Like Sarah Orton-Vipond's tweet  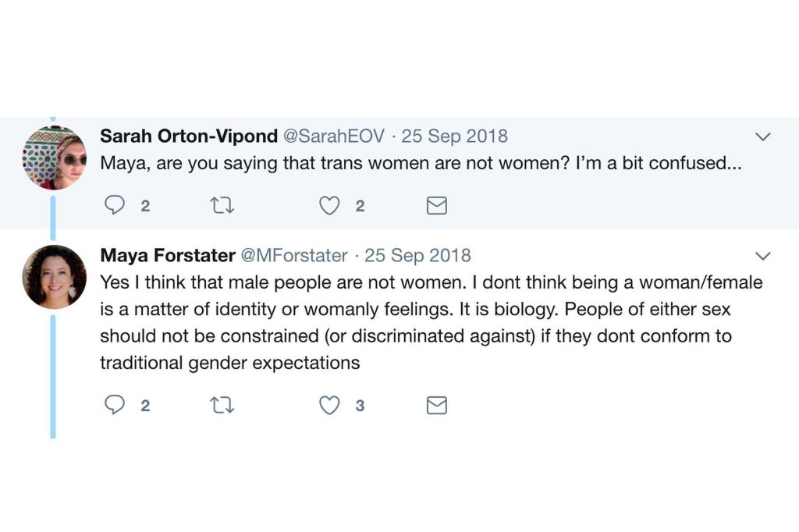pyautogui.click(x=330, y=205)
